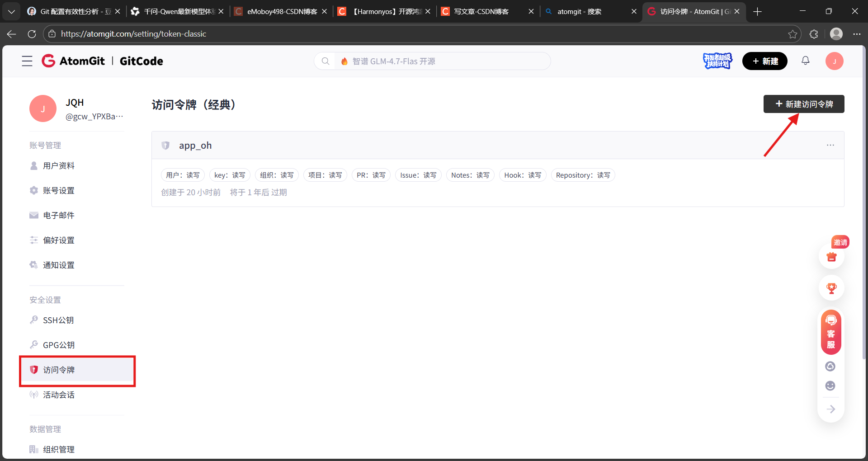Click the PR: 读写 permission tag

coord(371,175)
